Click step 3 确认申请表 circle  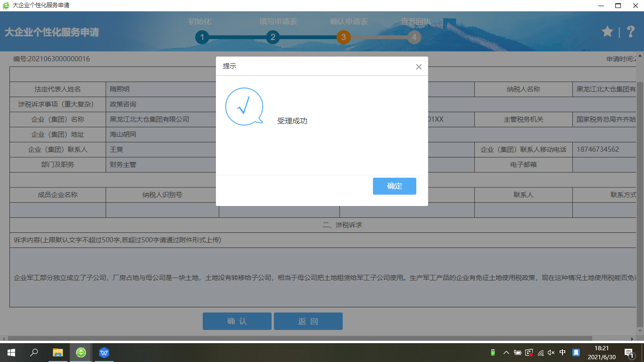click(x=343, y=37)
